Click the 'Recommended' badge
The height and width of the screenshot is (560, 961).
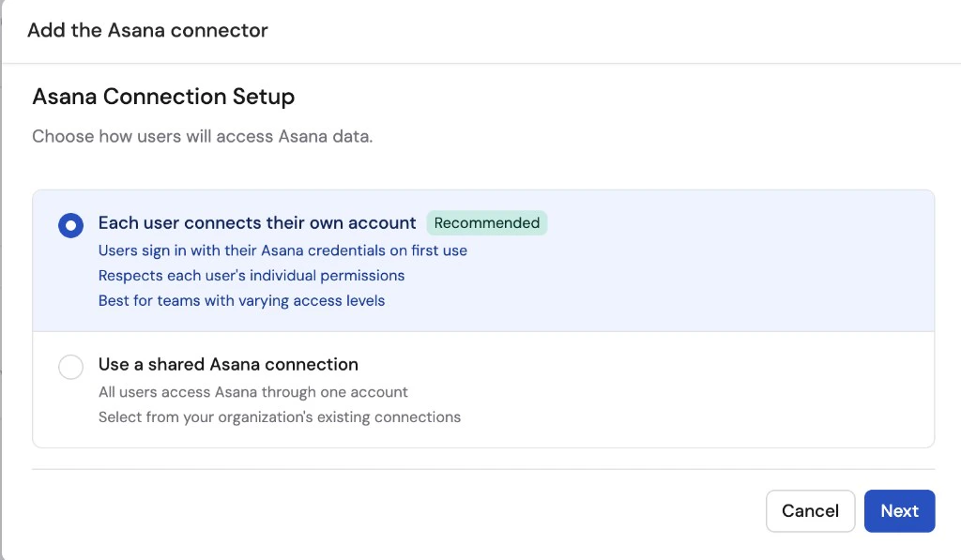click(x=487, y=222)
